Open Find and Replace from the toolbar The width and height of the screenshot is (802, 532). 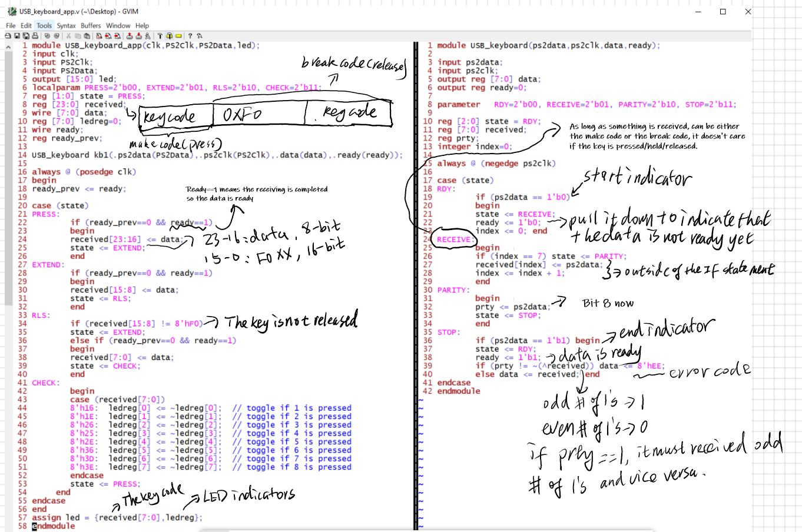click(x=100, y=36)
